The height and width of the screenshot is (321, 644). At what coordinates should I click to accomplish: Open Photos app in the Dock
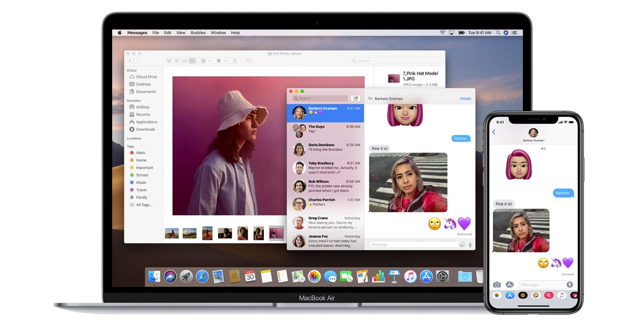(314, 276)
